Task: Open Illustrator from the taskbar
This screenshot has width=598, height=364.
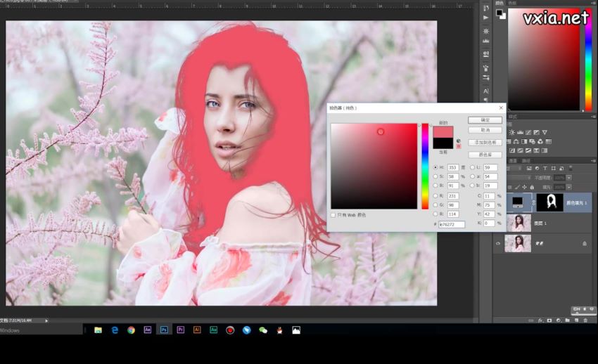Action: tap(197, 330)
